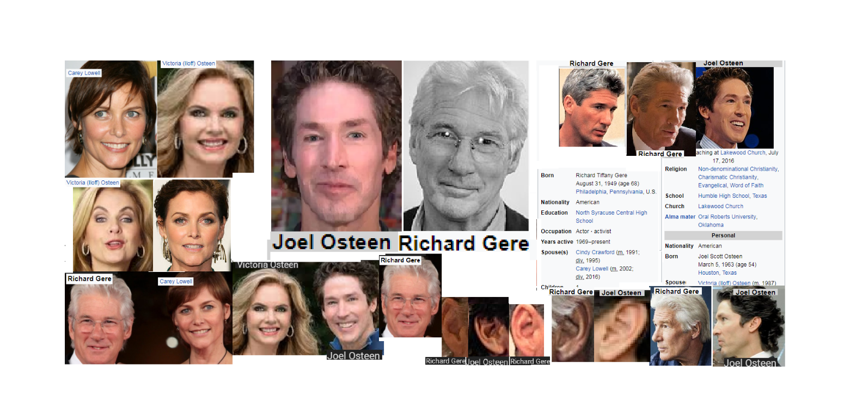
Task: Click the Philadelphia, Pennsylvania birthplace link
Action: click(x=609, y=192)
